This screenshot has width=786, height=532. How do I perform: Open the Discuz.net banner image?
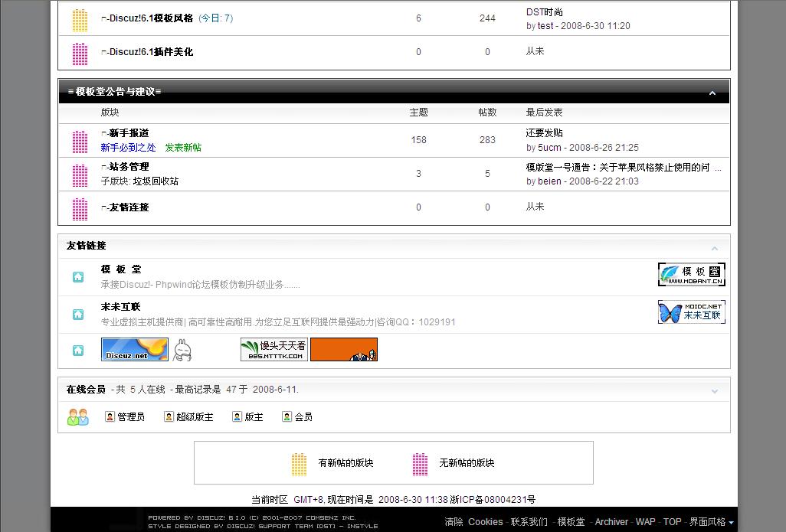click(134, 349)
